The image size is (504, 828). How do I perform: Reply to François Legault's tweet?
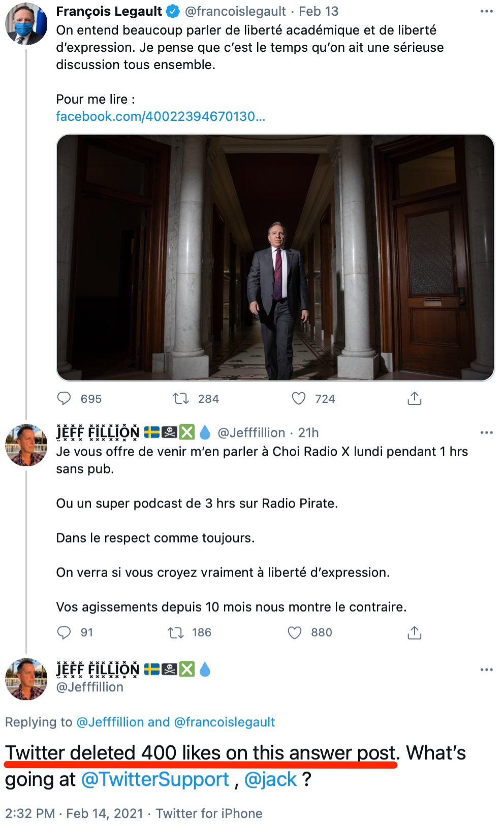[x=64, y=398]
